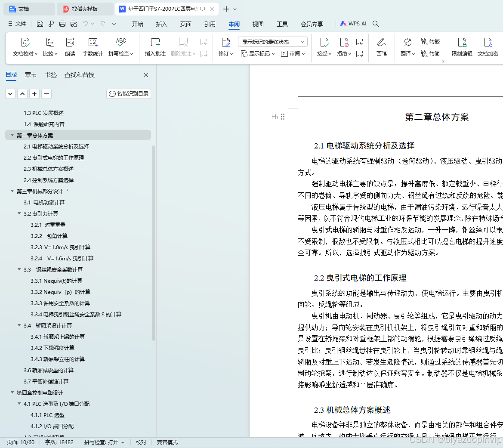Click the 修订 track changes icon
The width and height of the screenshot is (503, 448).
[x=226, y=42]
